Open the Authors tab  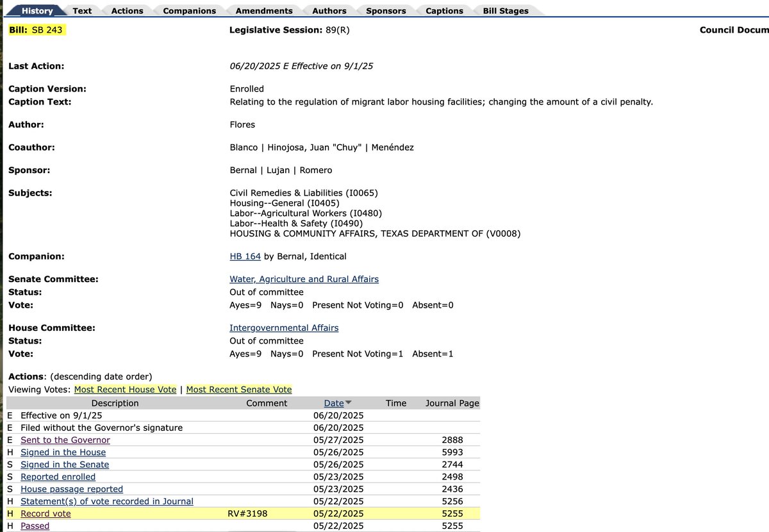(329, 11)
